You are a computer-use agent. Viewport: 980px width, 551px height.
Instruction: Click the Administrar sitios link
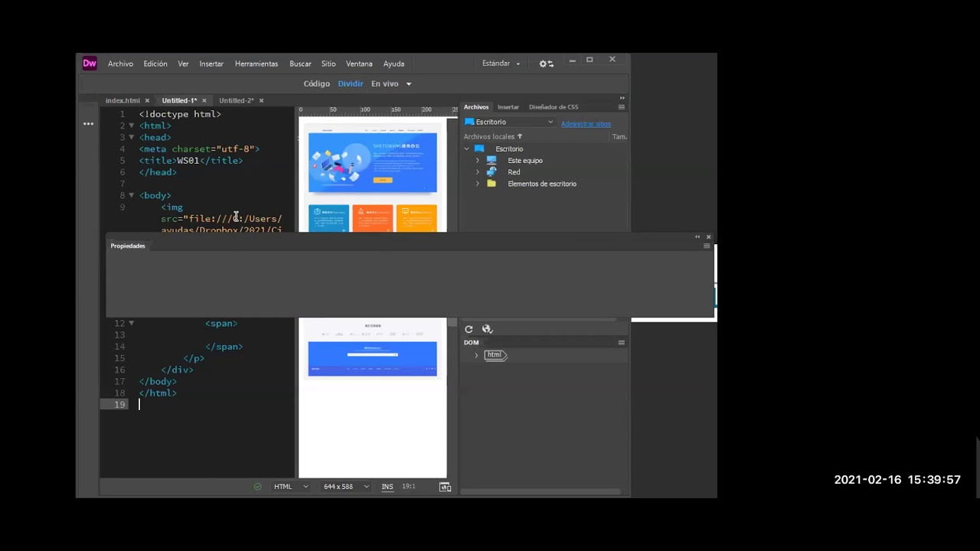tap(585, 123)
